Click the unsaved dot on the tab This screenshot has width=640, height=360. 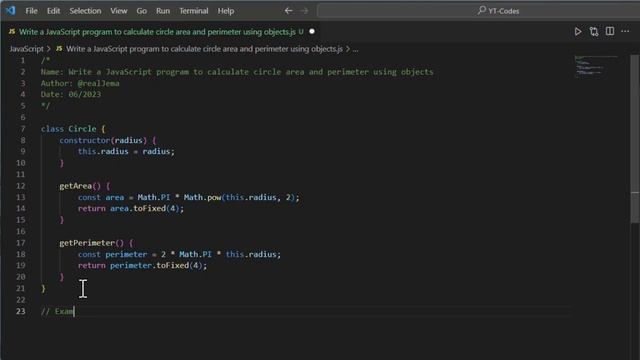pos(312,31)
